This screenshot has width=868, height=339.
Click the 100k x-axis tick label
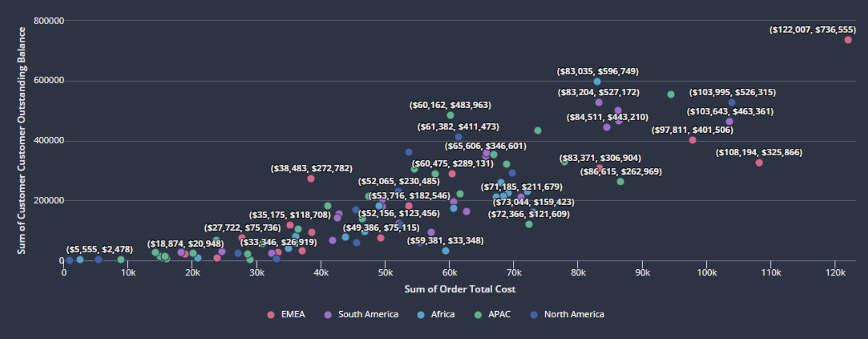point(707,272)
